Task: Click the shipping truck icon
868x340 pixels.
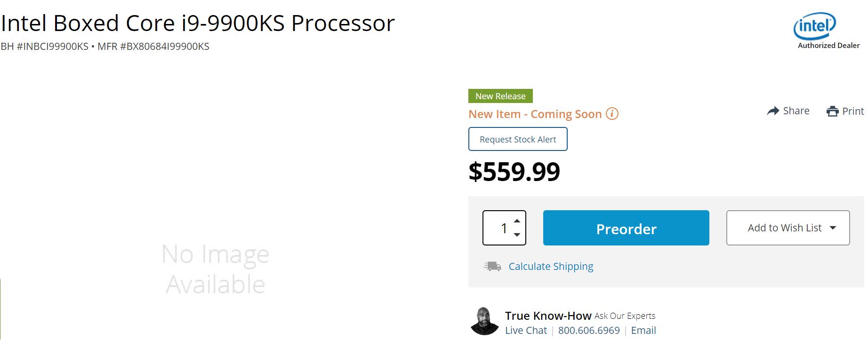Action: (492, 267)
